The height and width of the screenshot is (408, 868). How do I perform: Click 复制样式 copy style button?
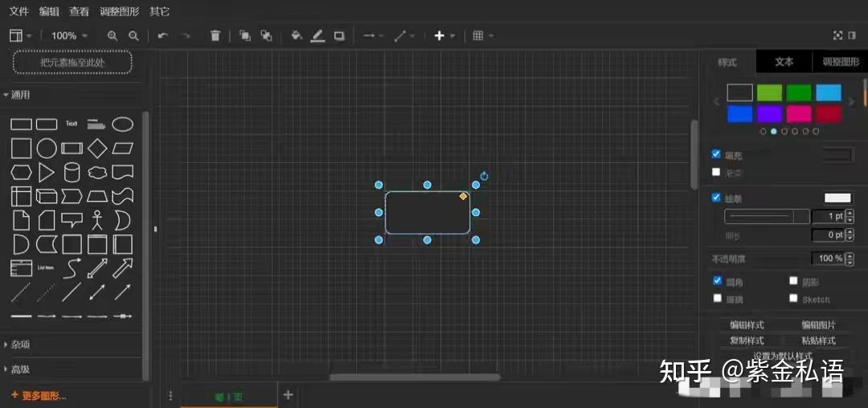pos(747,340)
